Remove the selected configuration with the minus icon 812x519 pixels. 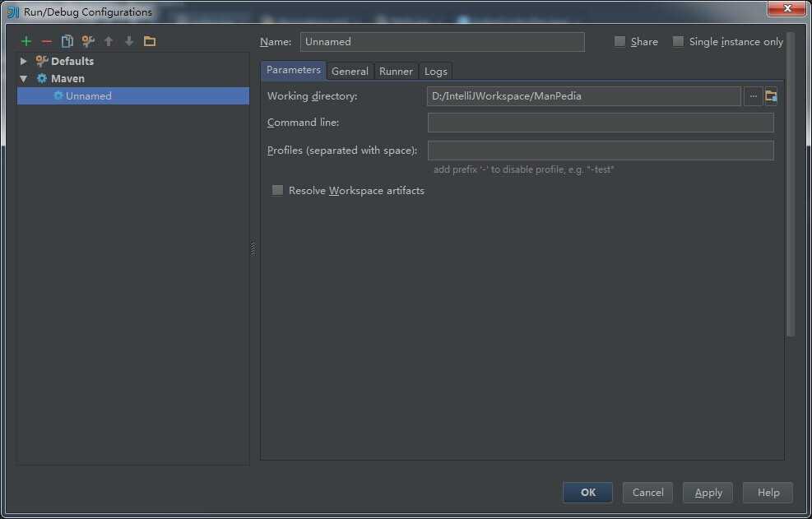coord(47,41)
